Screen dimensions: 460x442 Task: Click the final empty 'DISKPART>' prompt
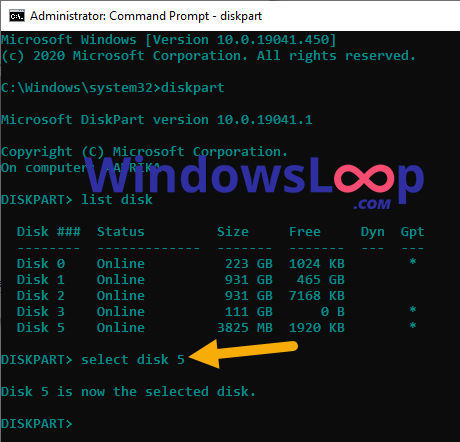37,424
